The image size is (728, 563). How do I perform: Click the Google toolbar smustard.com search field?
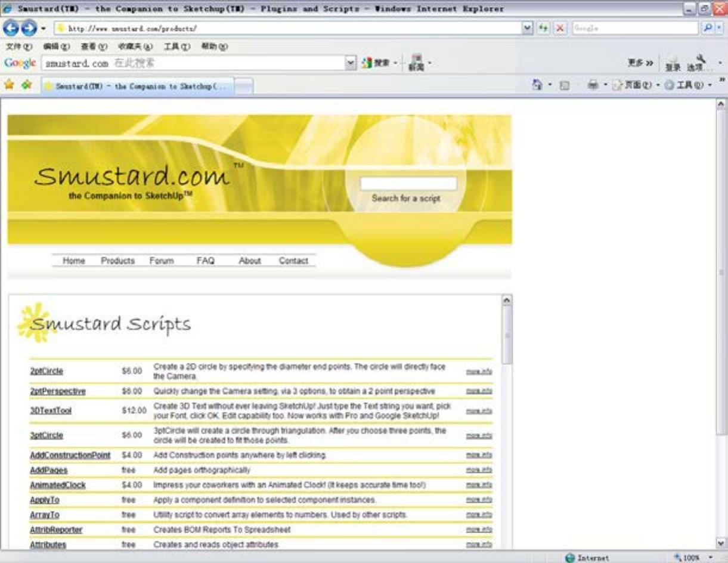(x=193, y=63)
